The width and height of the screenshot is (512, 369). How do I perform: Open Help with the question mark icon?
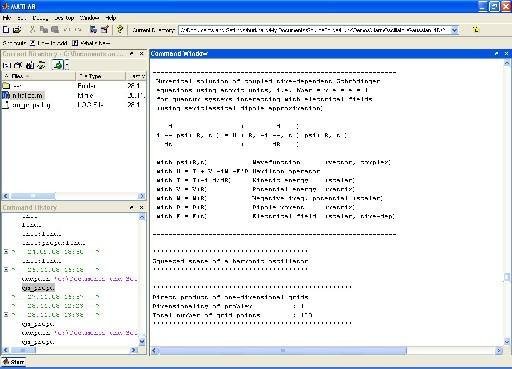120,30
